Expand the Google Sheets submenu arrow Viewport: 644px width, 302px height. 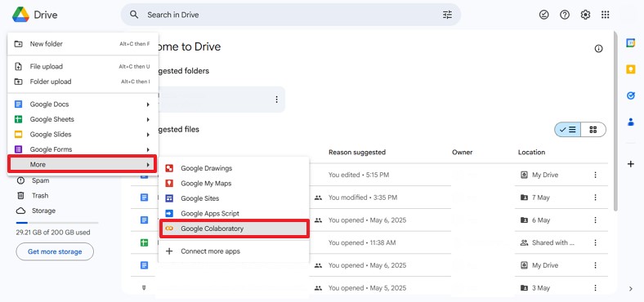(x=148, y=119)
